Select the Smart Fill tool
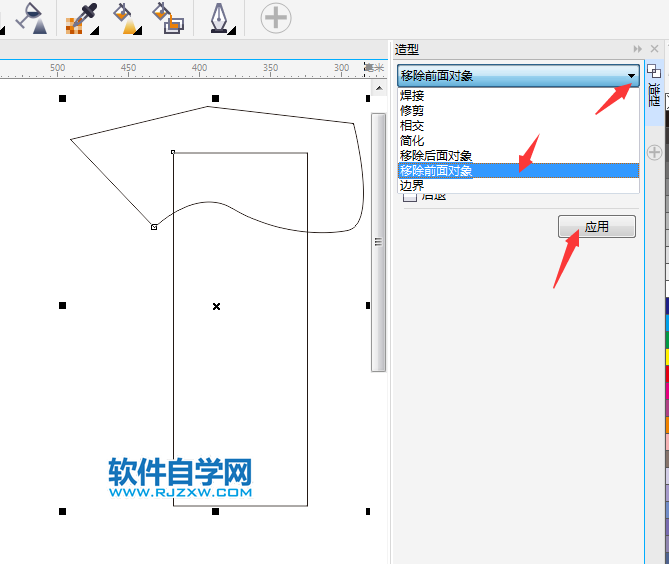 [168, 18]
